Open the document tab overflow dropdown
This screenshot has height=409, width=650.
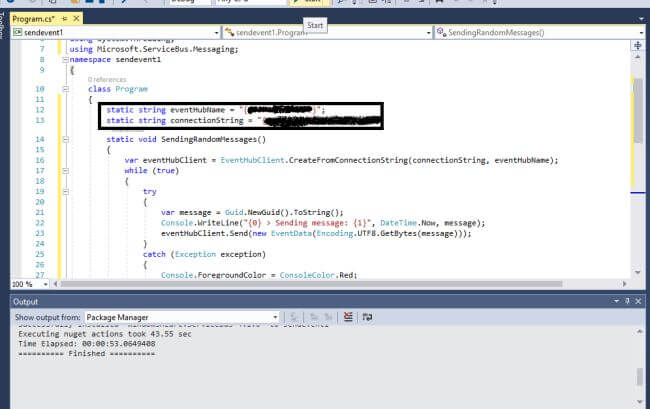[x=641, y=19]
